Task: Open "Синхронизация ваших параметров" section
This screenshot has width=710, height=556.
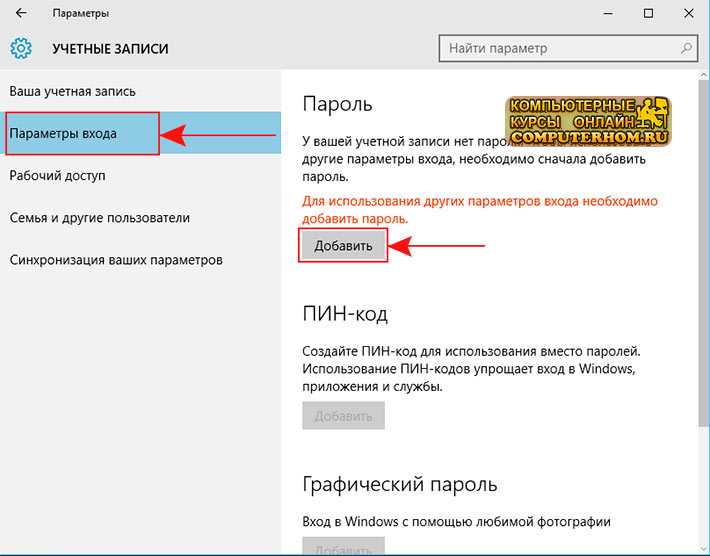Action: tap(140, 260)
